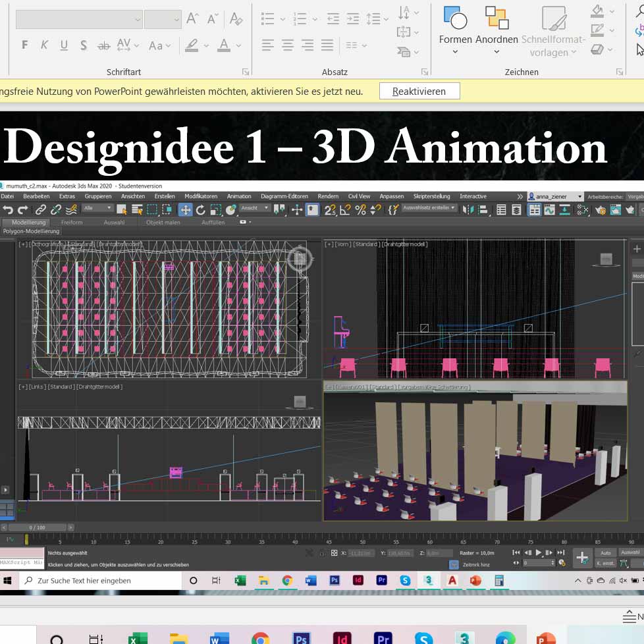Activate Select and Scale tool
This screenshot has height=644, width=644.
pyautogui.click(x=215, y=210)
